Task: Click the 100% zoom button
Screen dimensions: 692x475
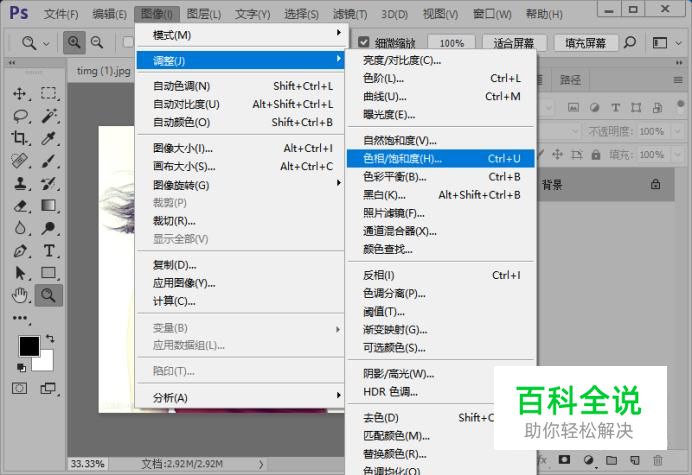Action: click(451, 43)
